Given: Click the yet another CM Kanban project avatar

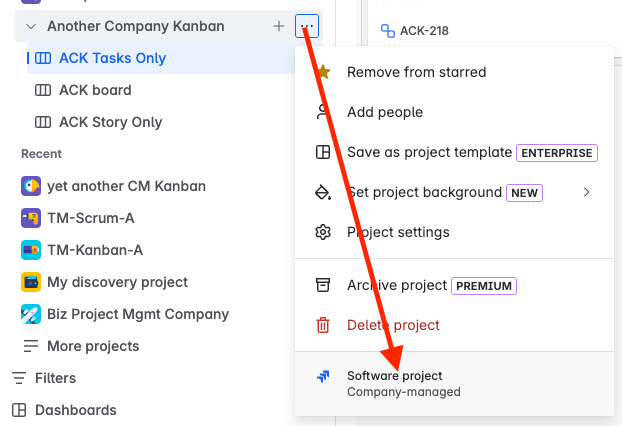Looking at the screenshot, I should tap(31, 186).
